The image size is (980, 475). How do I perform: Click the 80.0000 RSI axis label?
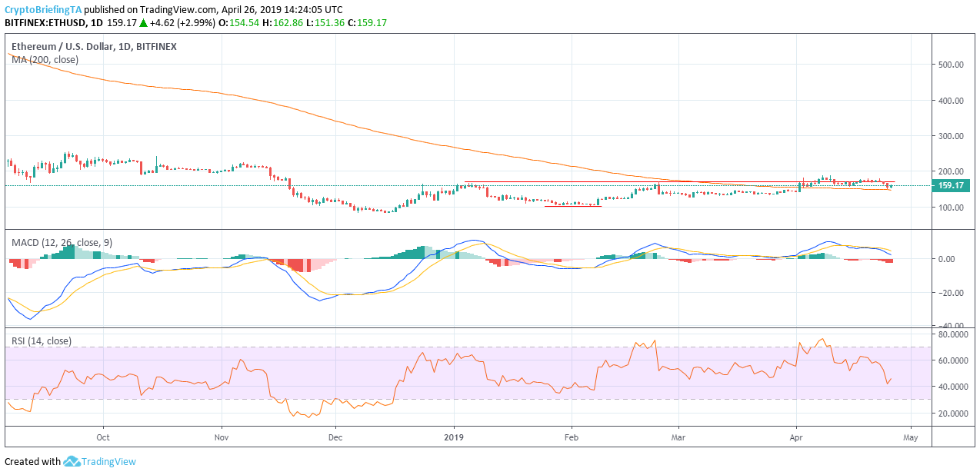(952, 334)
